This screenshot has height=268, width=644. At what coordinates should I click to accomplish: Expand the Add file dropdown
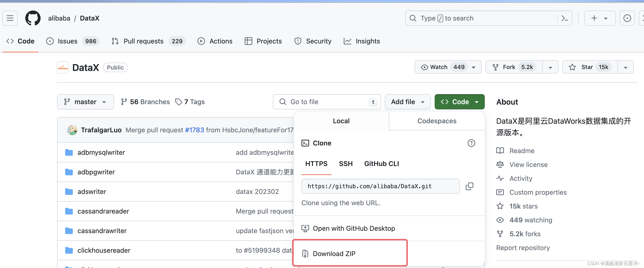pyautogui.click(x=407, y=102)
